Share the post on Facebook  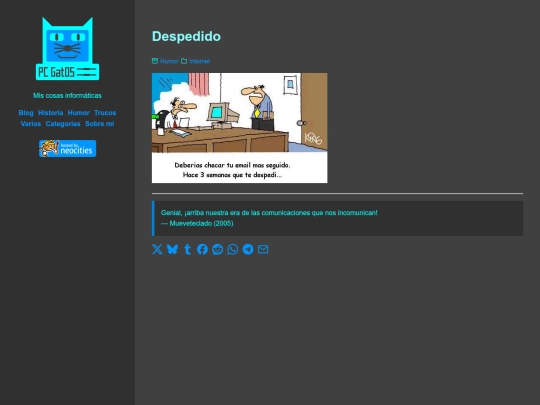(202, 249)
